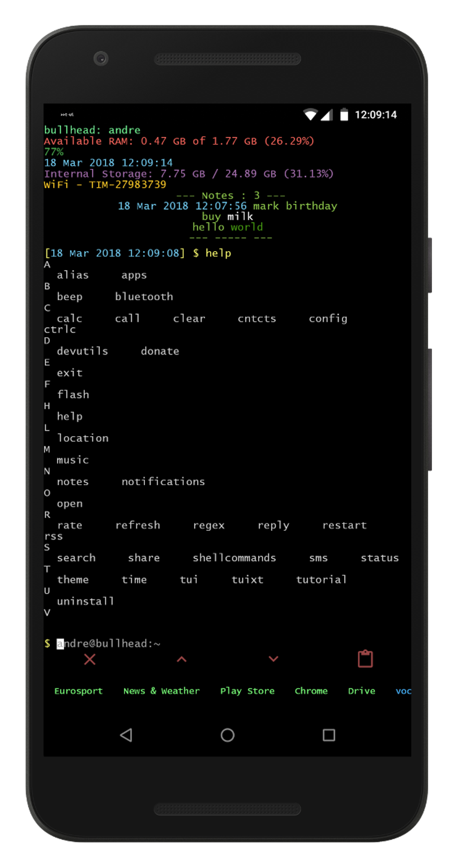Tap the Android home circle button

pos(228,735)
